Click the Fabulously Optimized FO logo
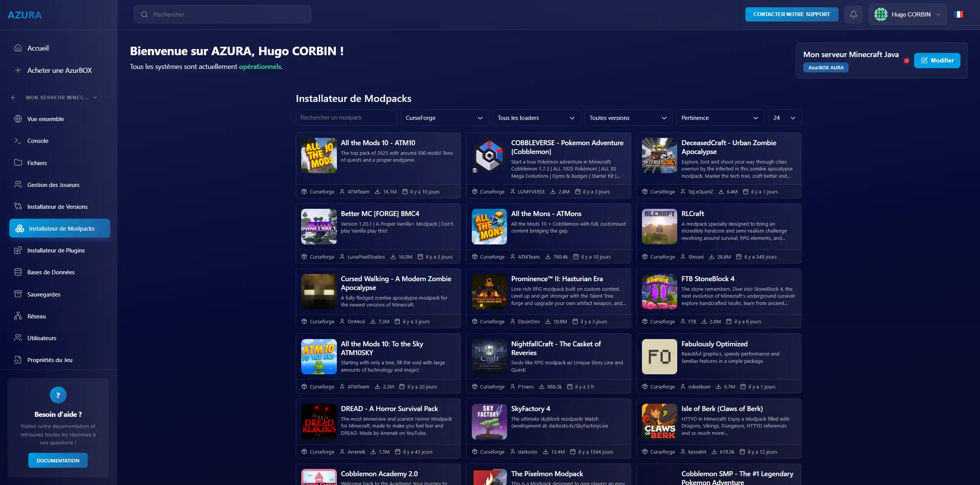Screen dimensions: 980x485 tap(659, 357)
